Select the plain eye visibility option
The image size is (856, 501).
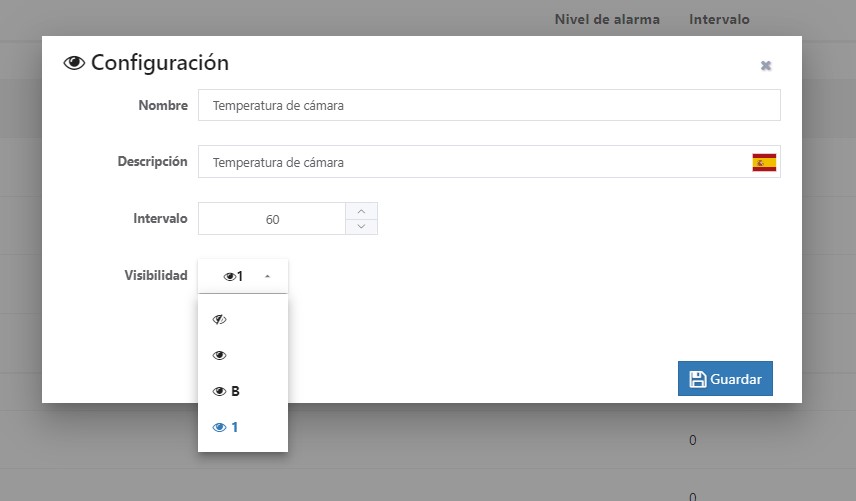220,355
